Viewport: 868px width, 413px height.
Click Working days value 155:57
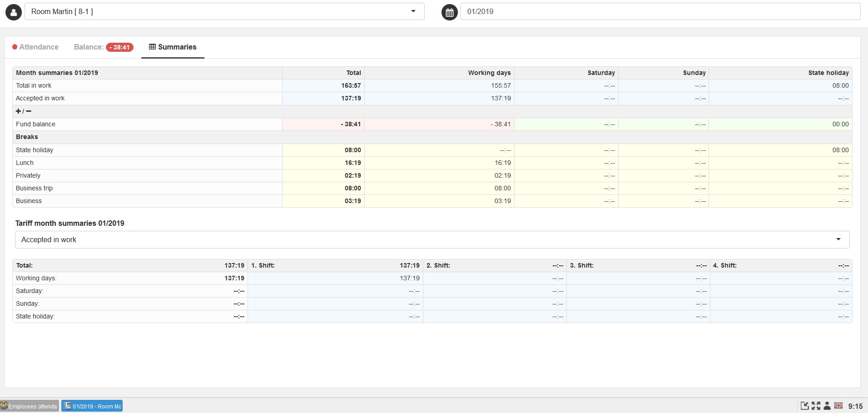(x=501, y=85)
